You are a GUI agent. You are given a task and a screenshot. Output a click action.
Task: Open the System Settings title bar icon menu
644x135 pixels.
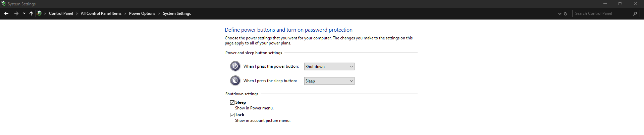(3, 4)
